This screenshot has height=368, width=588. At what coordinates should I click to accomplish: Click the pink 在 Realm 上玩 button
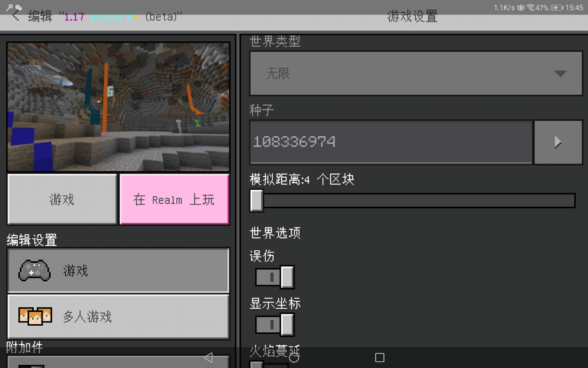coord(174,199)
